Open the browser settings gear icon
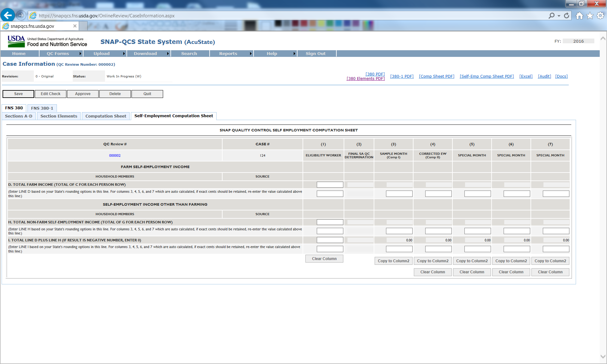The height and width of the screenshot is (364, 607). [600, 15]
